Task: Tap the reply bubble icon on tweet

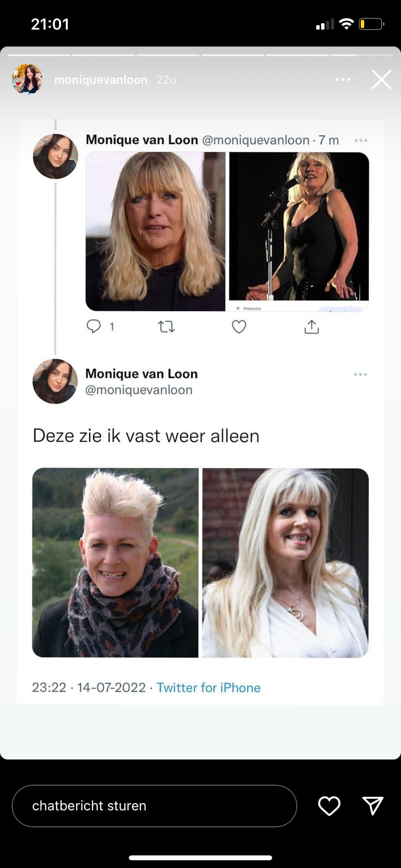Action: tap(93, 326)
